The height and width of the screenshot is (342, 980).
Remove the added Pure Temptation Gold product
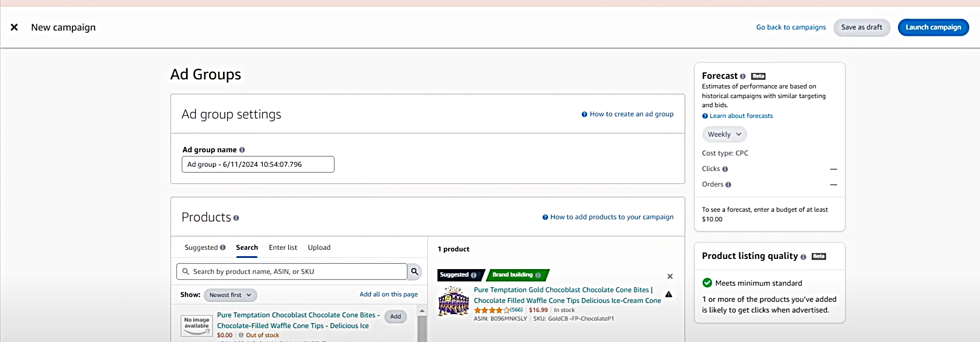[670, 277]
